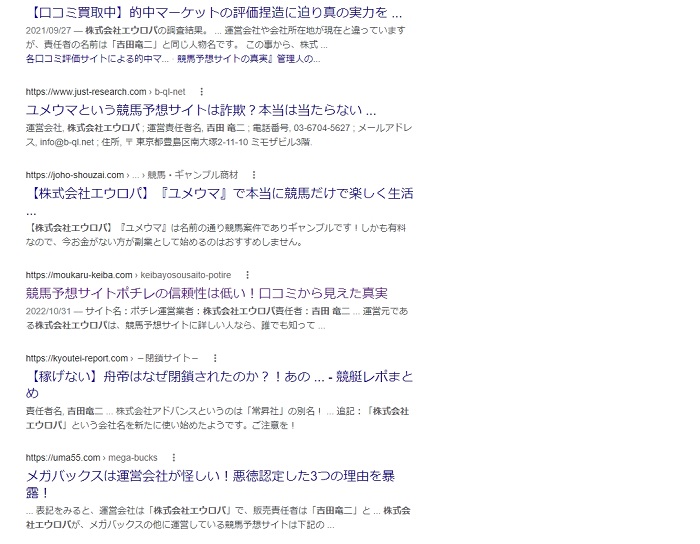Click more options icon for moukaru-keiba.com result
The image size is (700, 544).
coord(247,275)
